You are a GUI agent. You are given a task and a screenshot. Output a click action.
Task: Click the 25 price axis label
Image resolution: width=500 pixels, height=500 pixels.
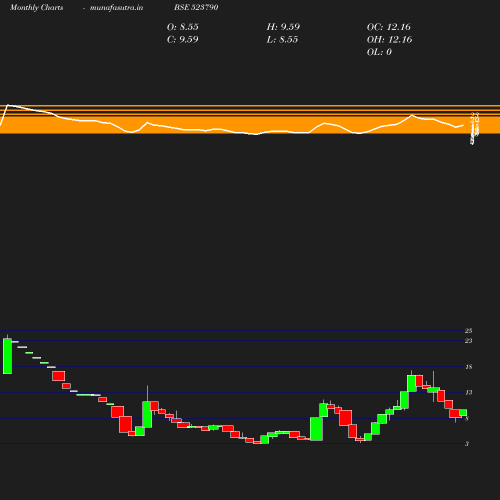coord(468,331)
